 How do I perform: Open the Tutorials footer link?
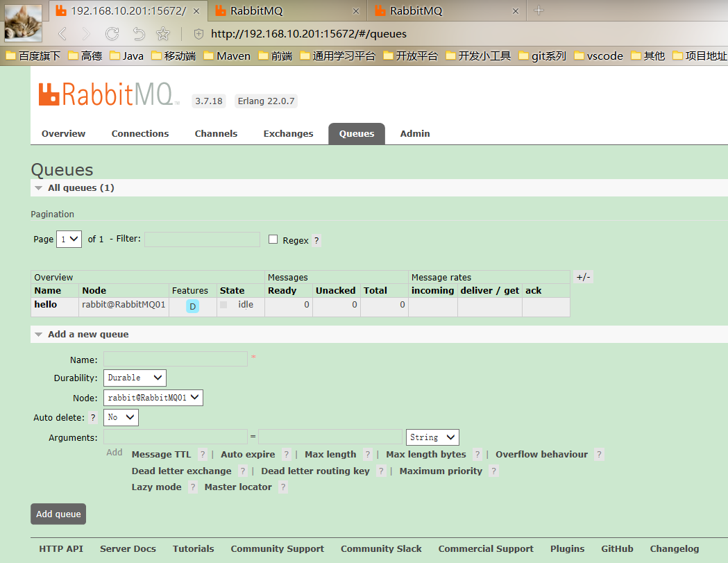(193, 548)
